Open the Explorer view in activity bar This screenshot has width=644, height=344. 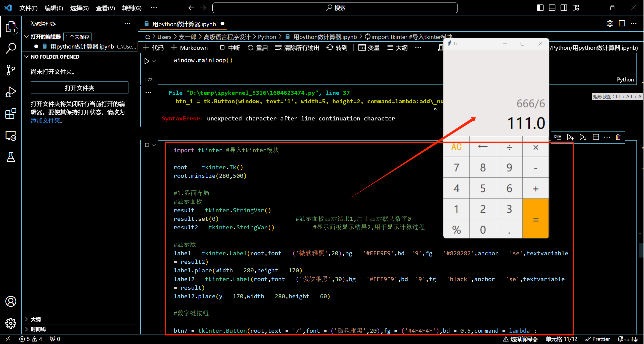click(11, 27)
